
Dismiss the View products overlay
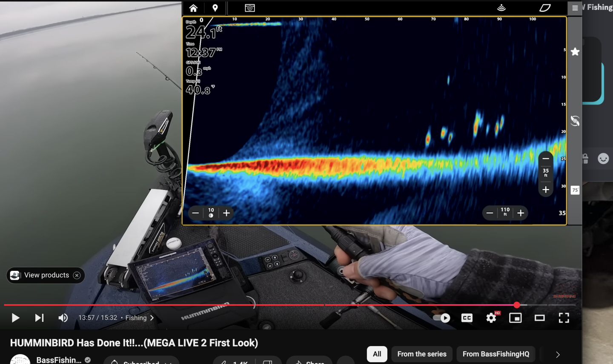click(77, 276)
